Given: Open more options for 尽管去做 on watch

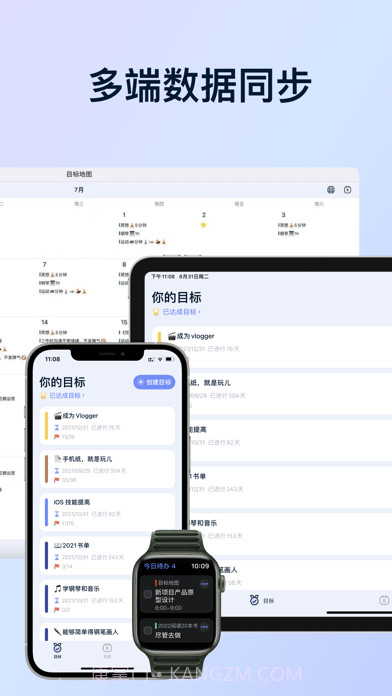Looking at the screenshot, I should pos(204,626).
